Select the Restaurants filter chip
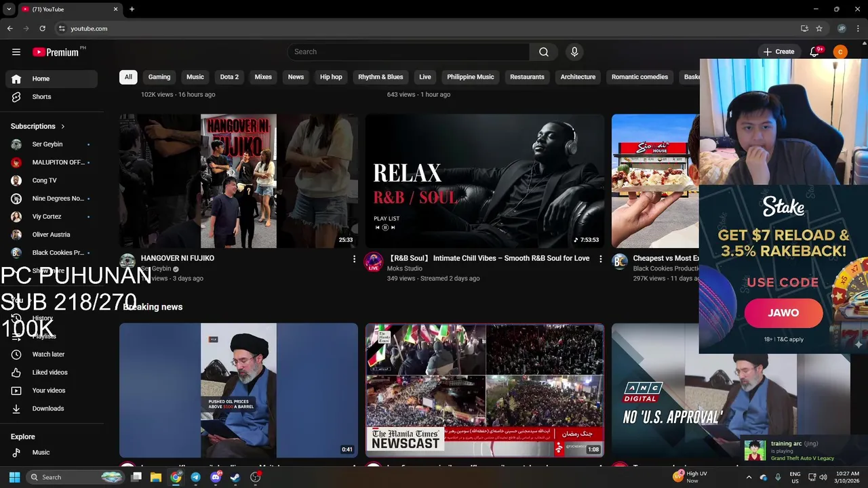 pyautogui.click(x=527, y=77)
